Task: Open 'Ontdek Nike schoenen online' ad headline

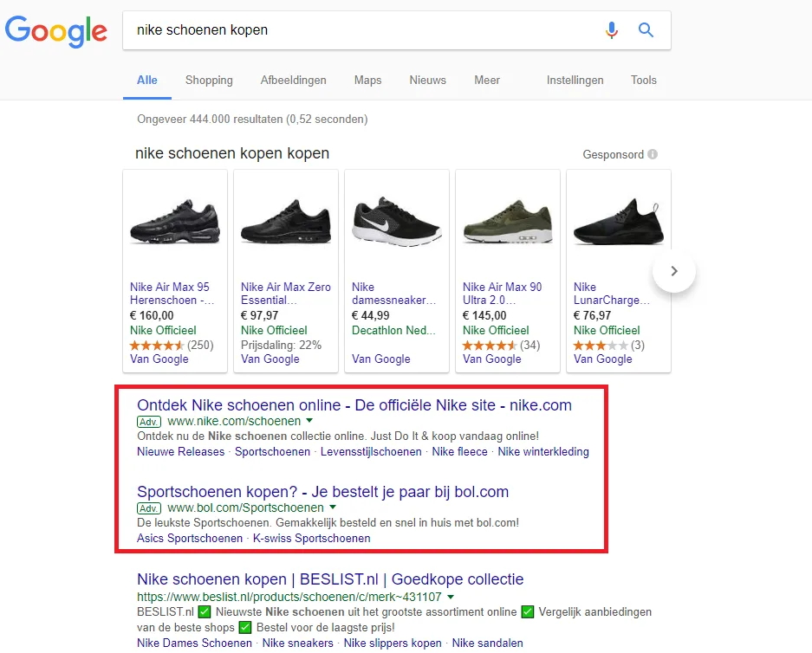Action: pos(354,405)
